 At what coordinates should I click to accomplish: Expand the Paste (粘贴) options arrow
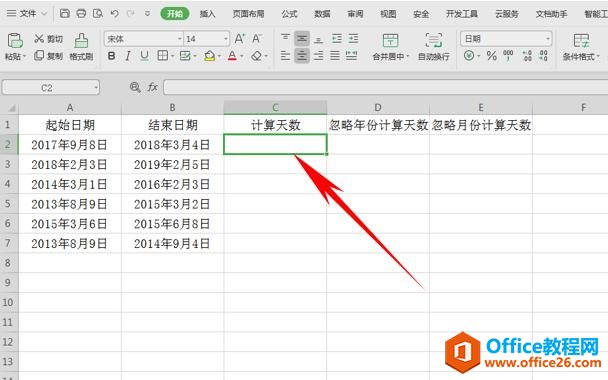[x=24, y=57]
